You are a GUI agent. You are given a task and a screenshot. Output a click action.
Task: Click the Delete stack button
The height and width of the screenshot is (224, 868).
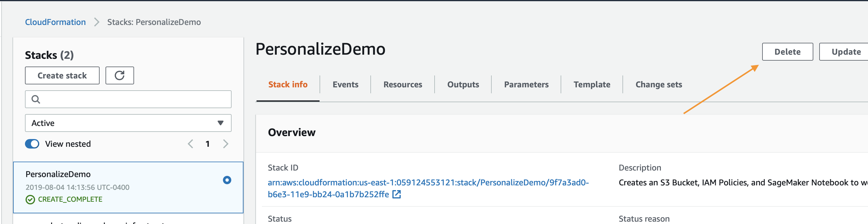[787, 52]
